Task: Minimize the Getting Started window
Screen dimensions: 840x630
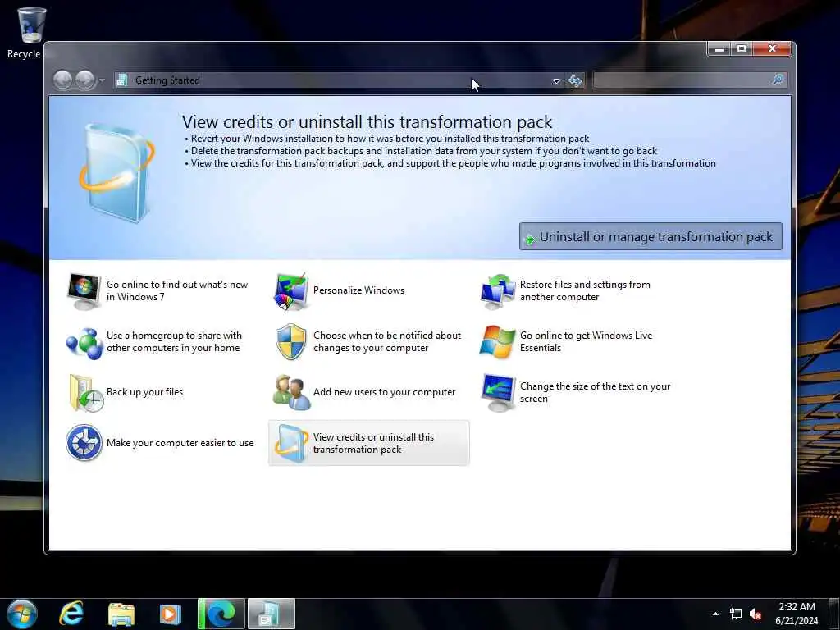Action: [720, 48]
